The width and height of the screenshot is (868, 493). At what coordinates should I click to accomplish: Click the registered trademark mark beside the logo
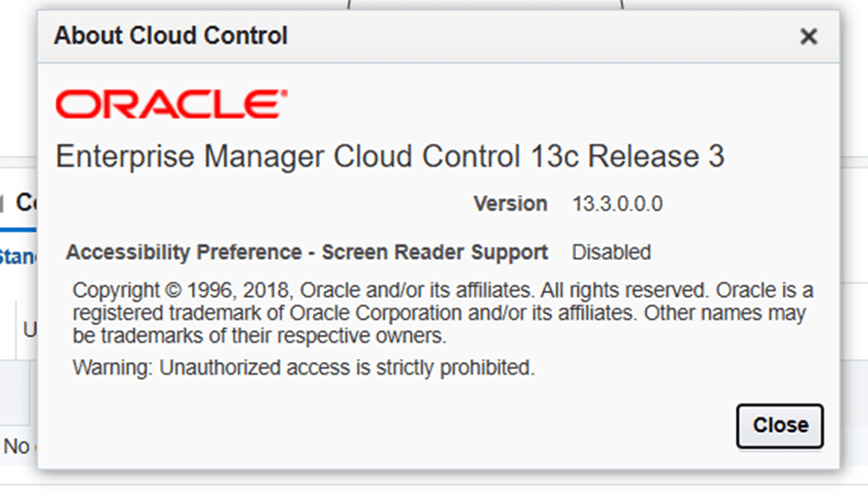point(283,94)
